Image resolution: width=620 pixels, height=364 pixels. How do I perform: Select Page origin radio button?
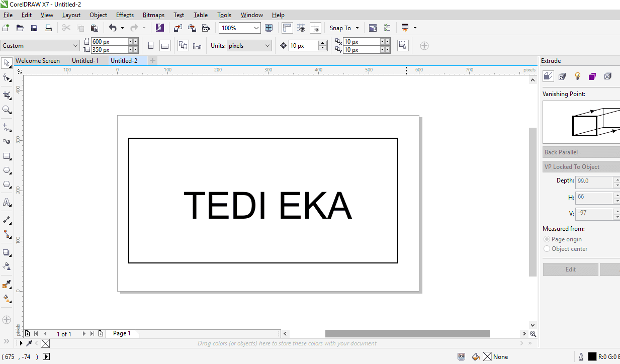(x=547, y=239)
